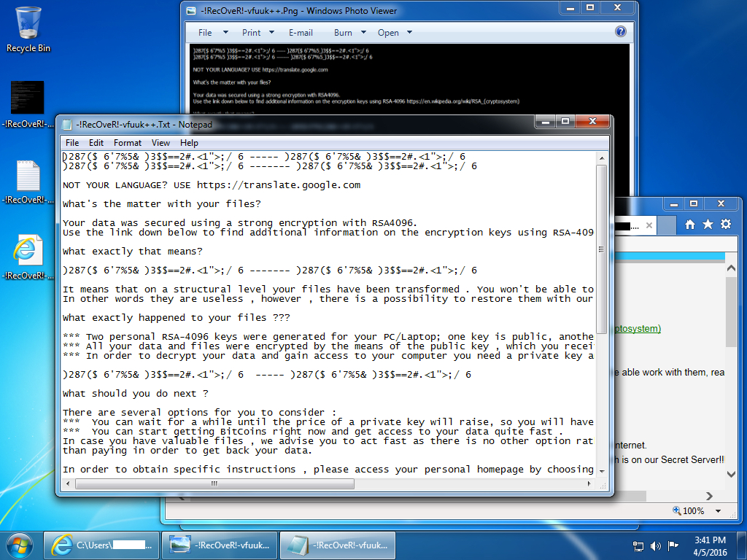Click the Internet Explorer Home icon
Image resolution: width=747 pixels, height=560 pixels.
click(x=690, y=225)
